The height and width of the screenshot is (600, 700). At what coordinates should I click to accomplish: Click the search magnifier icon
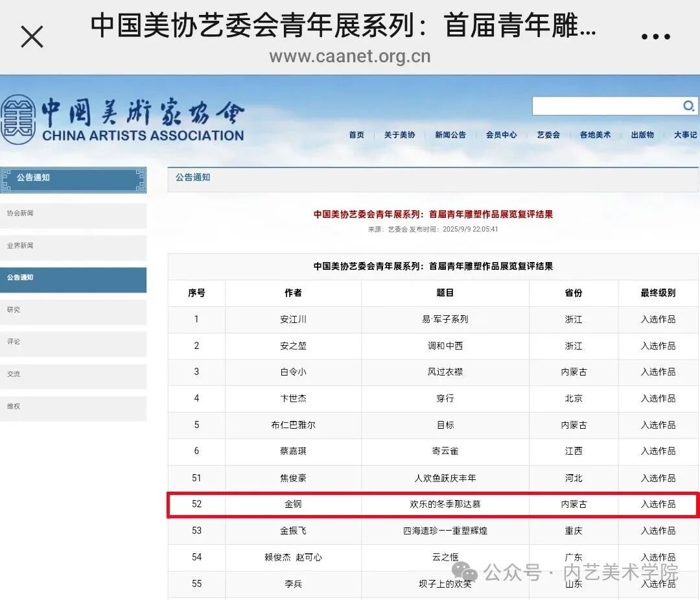click(x=688, y=106)
